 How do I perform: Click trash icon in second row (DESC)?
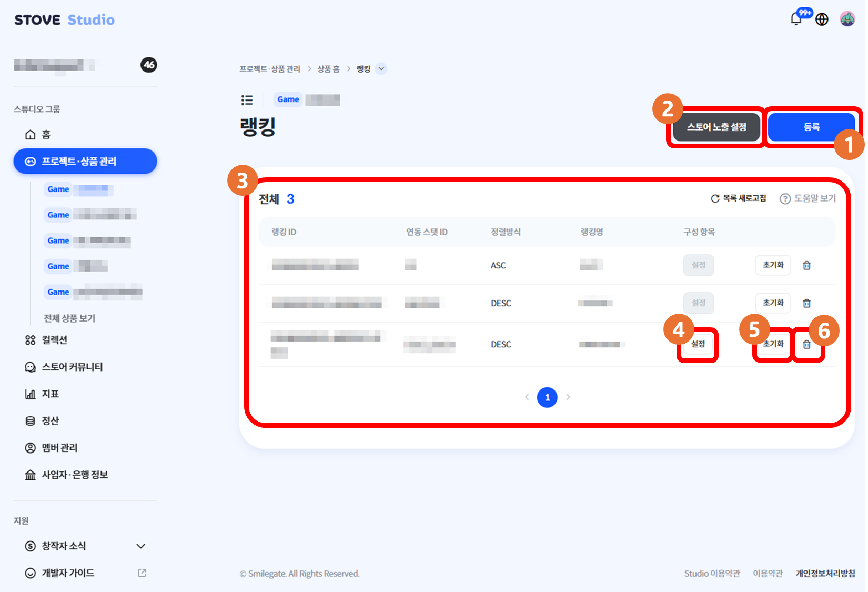tap(806, 303)
